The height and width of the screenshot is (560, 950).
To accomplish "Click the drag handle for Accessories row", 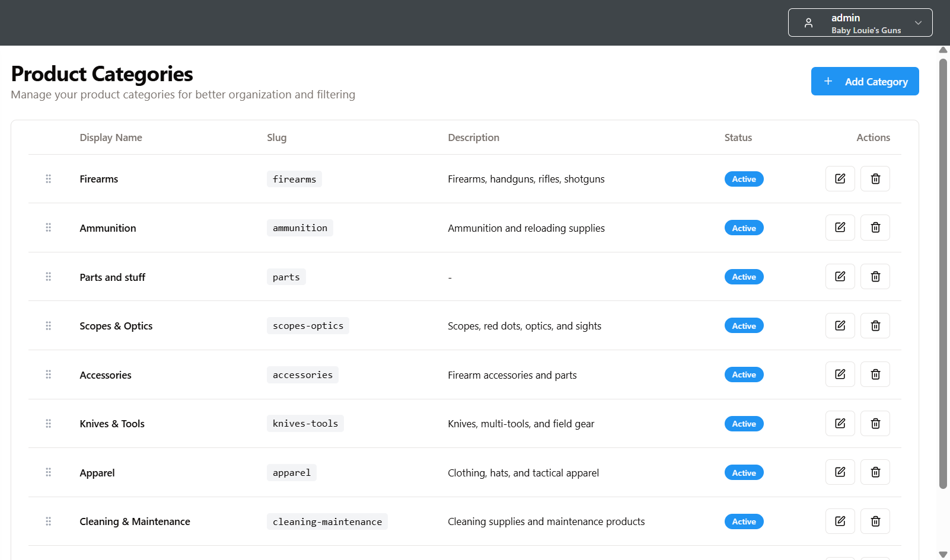I will click(49, 375).
